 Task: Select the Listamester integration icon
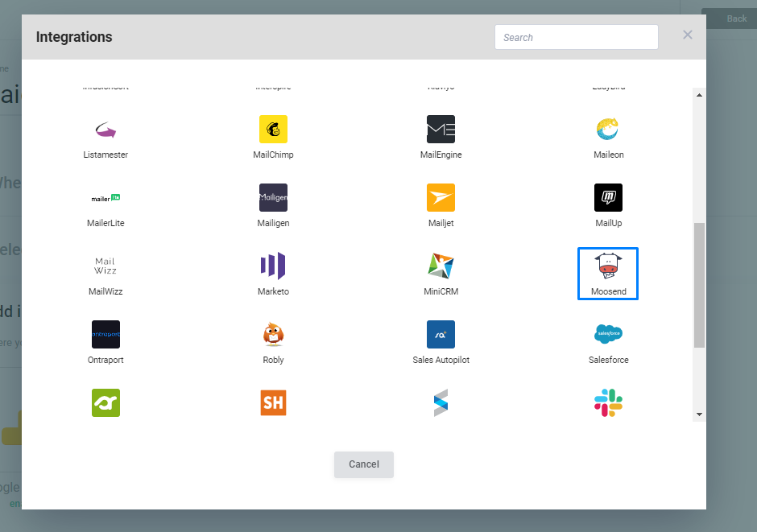click(x=105, y=130)
